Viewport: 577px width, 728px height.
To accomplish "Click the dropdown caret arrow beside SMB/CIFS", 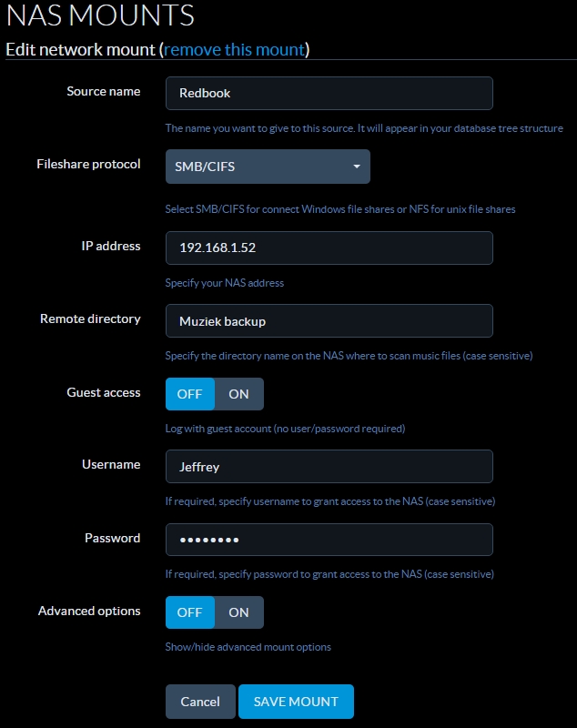I will tap(356, 167).
